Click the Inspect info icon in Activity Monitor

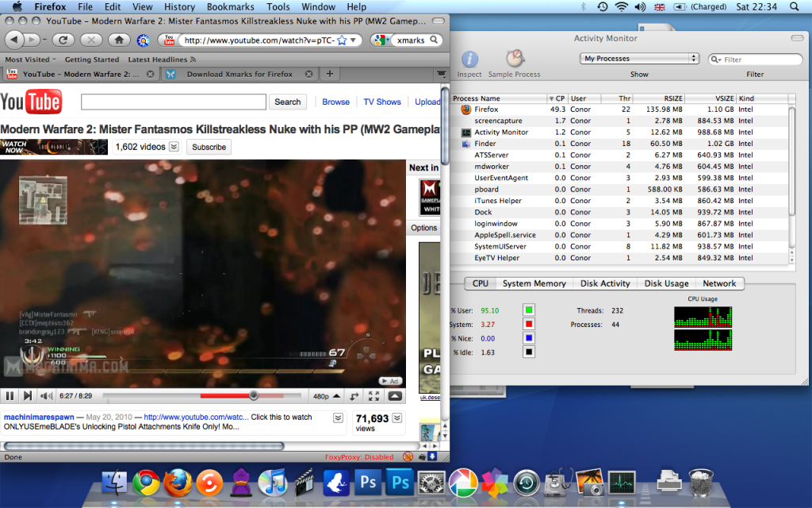pos(469,59)
